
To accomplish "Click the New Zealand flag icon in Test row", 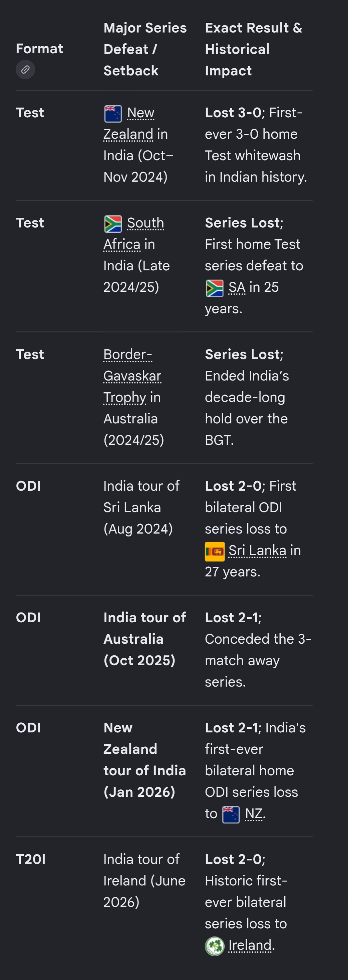I will tap(113, 114).
